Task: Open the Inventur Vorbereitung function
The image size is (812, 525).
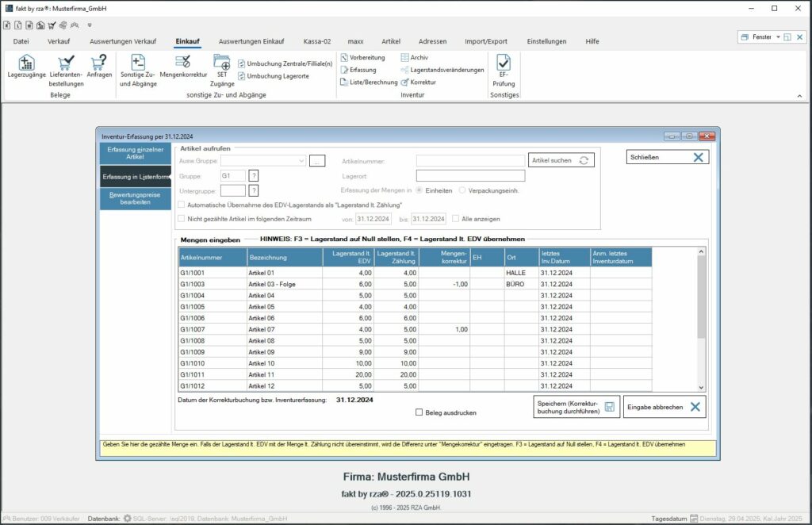Action: coord(367,57)
